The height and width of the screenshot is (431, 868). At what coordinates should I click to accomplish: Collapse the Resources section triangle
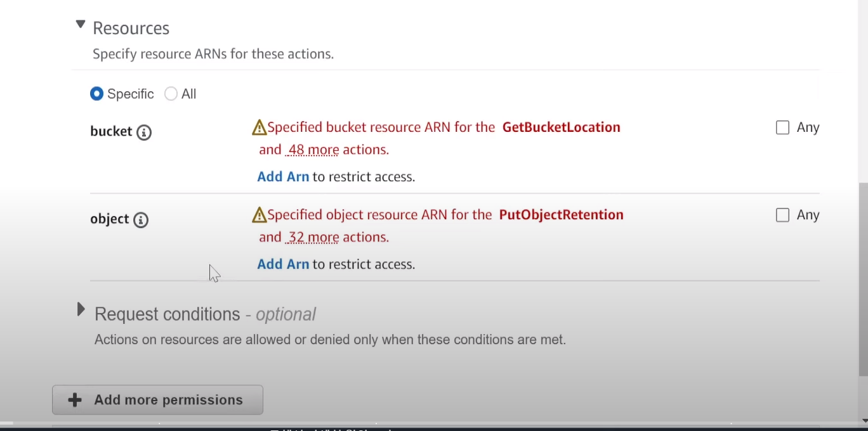(x=81, y=25)
